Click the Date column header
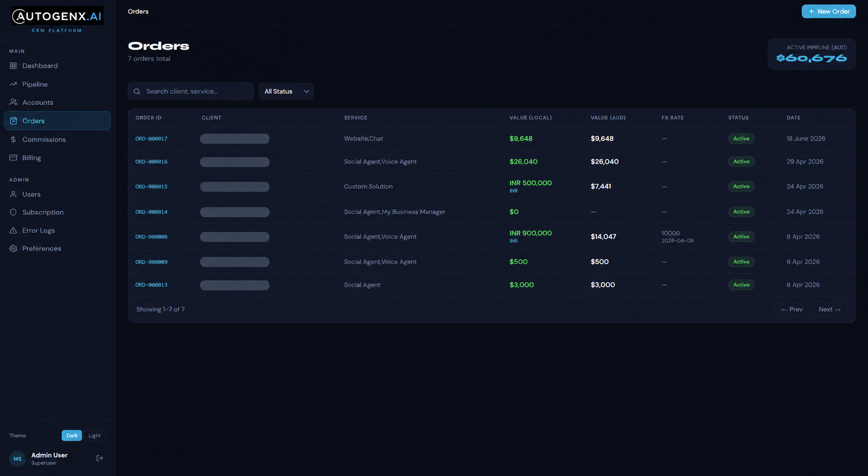The width and height of the screenshot is (868, 476). click(x=794, y=118)
